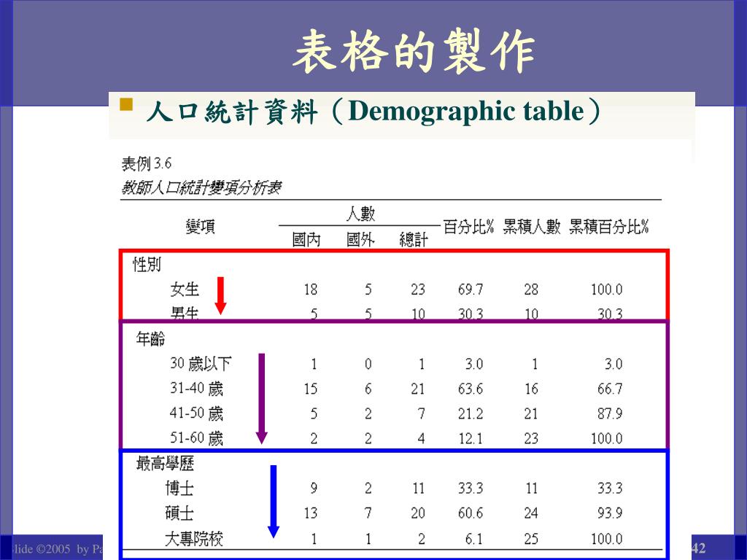Select the italic caption 教師人口統計變項分析表
The width and height of the screenshot is (747, 560).
point(201,187)
